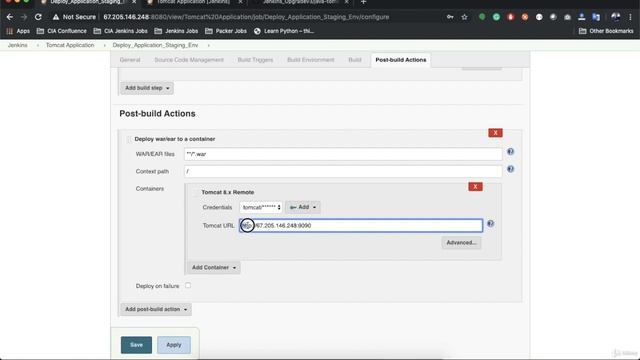Go to the Build tab
Screen dimensions: 640x360
355,60
